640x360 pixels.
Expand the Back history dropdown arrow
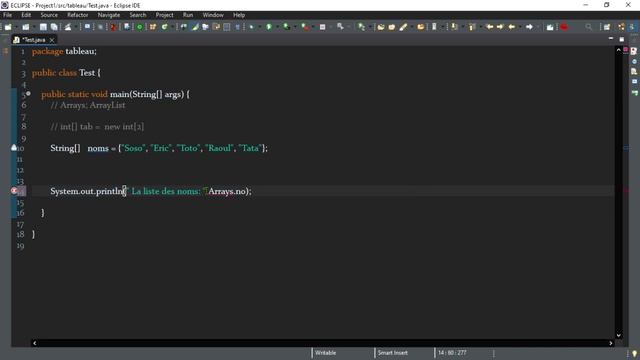pyautogui.click(x=520, y=27)
